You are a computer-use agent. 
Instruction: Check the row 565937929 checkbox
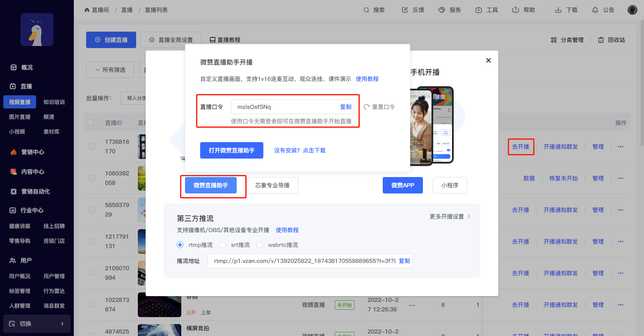[x=92, y=209]
